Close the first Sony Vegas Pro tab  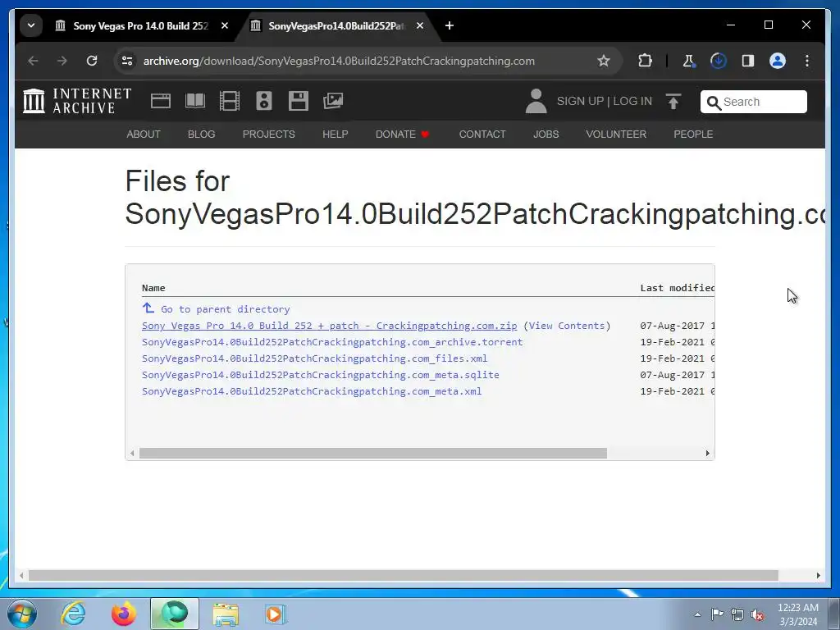tap(225, 25)
